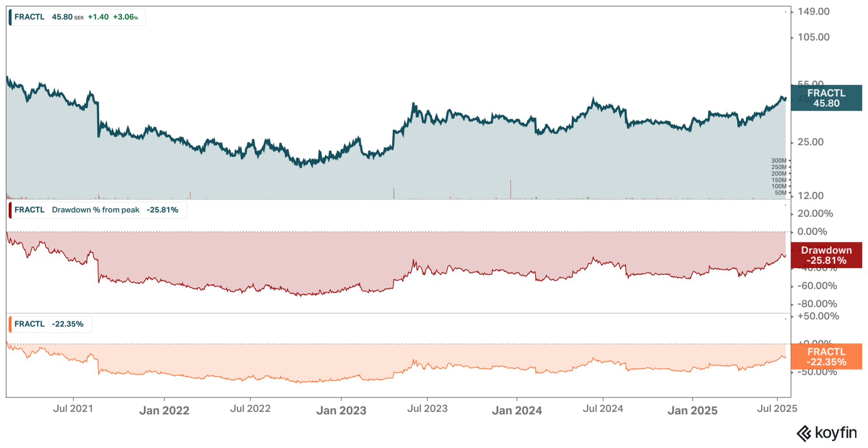Screen dimensions: 868x448
Task: Click the teal color bar beside the FRACTL price legend
Action: 10,17
